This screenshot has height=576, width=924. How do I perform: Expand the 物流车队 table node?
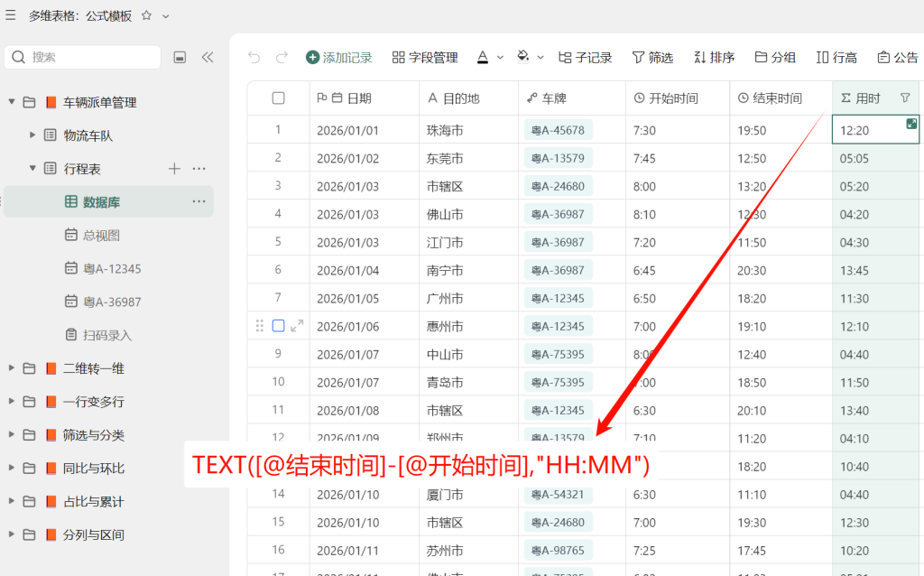click(x=32, y=135)
